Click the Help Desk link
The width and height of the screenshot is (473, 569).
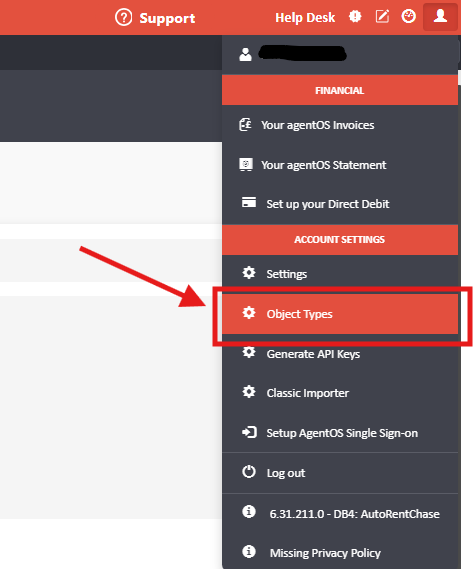[x=305, y=17]
